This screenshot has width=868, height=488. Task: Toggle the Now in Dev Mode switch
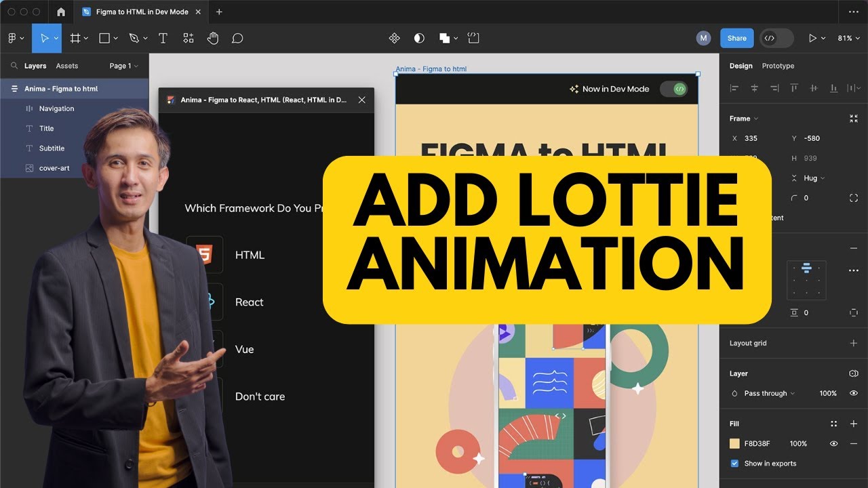point(673,89)
